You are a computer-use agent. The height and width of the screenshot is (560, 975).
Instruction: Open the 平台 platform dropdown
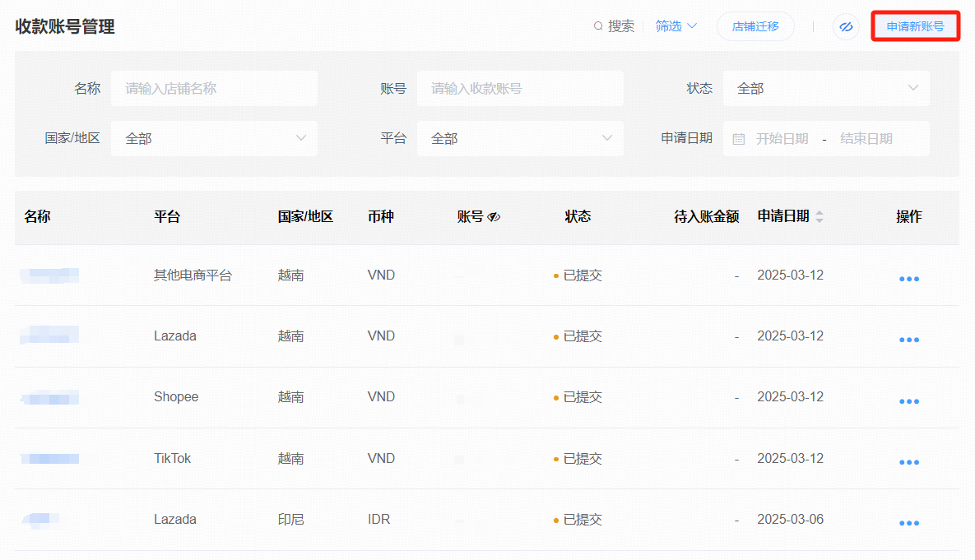coord(520,138)
